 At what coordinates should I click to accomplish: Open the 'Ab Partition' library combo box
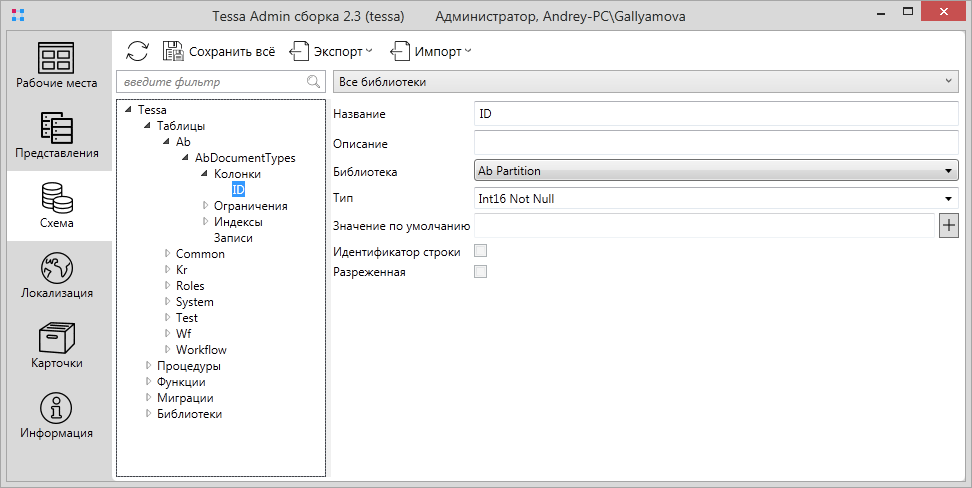click(715, 171)
